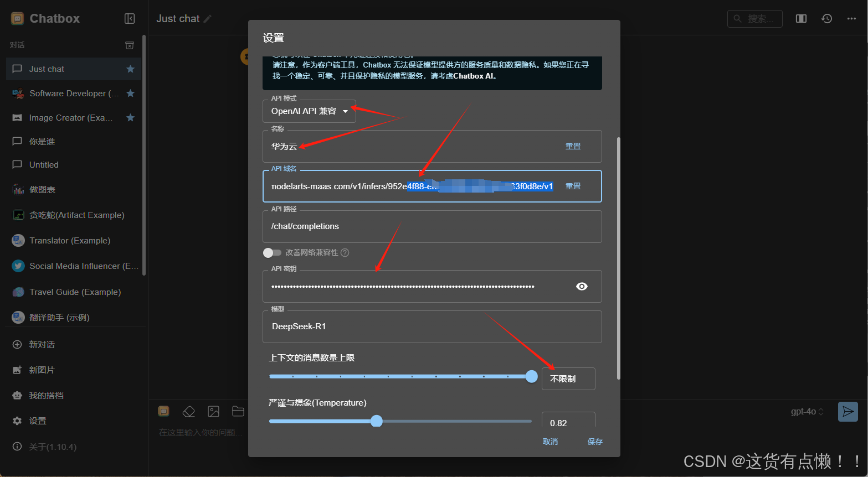Open 设置 in the sidebar
Viewport: 868px width, 477px height.
(74, 421)
